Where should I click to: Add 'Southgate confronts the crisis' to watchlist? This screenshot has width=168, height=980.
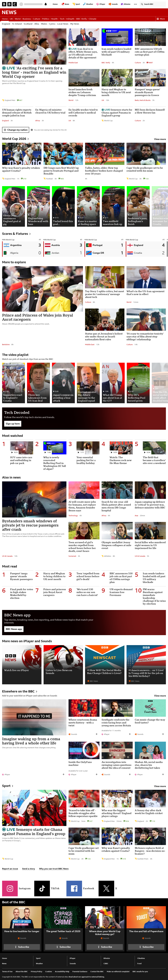pos(130,734)
